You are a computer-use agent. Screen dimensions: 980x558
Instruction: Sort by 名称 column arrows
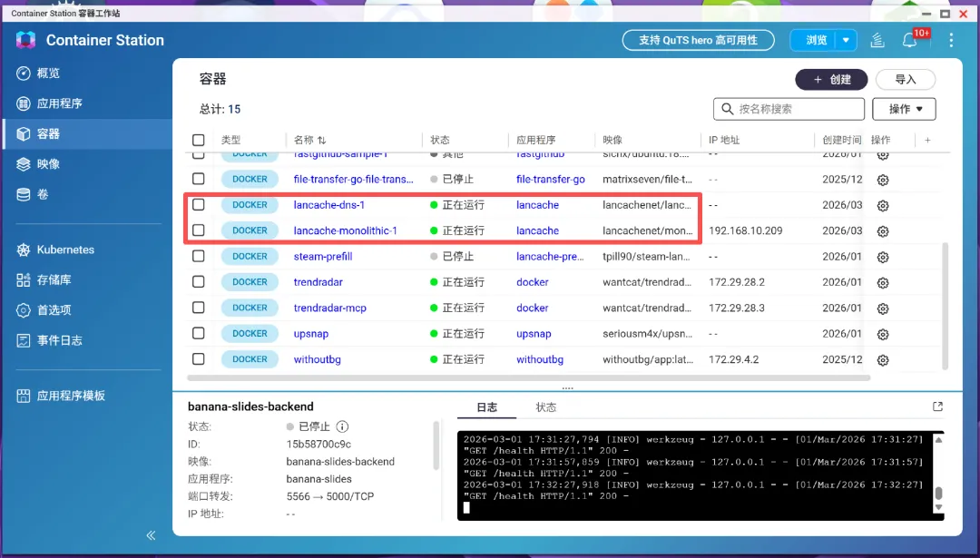pyautogui.click(x=321, y=140)
